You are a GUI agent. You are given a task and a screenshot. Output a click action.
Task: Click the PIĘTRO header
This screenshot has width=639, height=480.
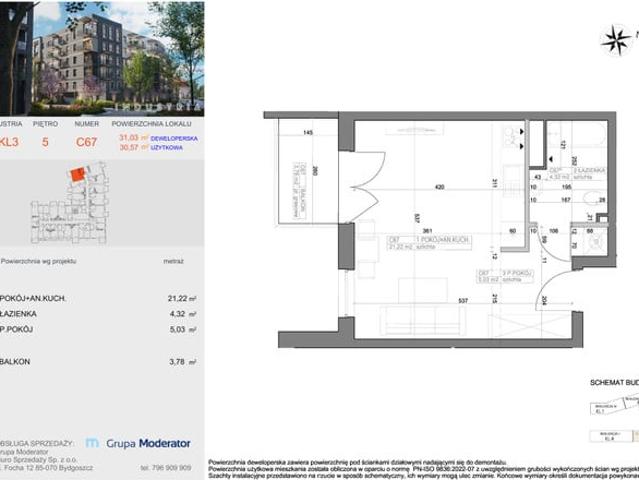(46, 123)
